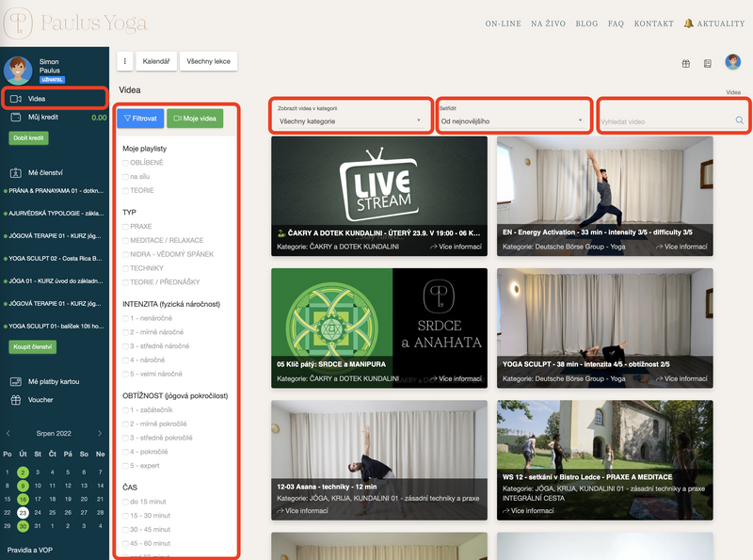Open Více informací for 12-03 Asana

coord(302,510)
